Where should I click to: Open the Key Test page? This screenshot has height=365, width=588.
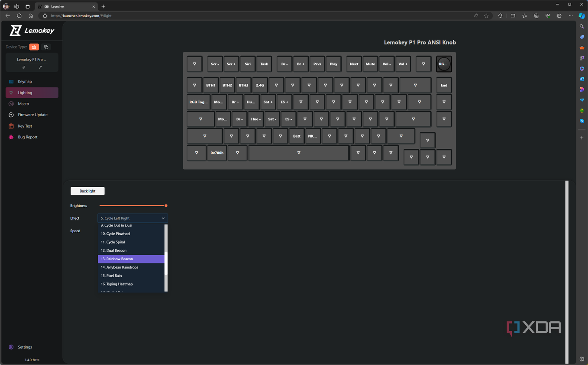click(x=32, y=126)
